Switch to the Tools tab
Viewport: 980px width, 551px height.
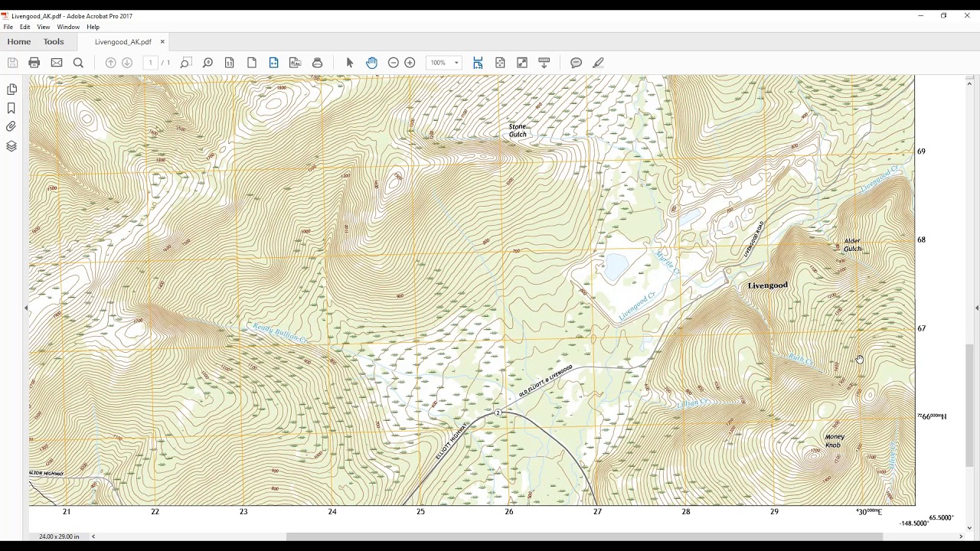coord(54,42)
